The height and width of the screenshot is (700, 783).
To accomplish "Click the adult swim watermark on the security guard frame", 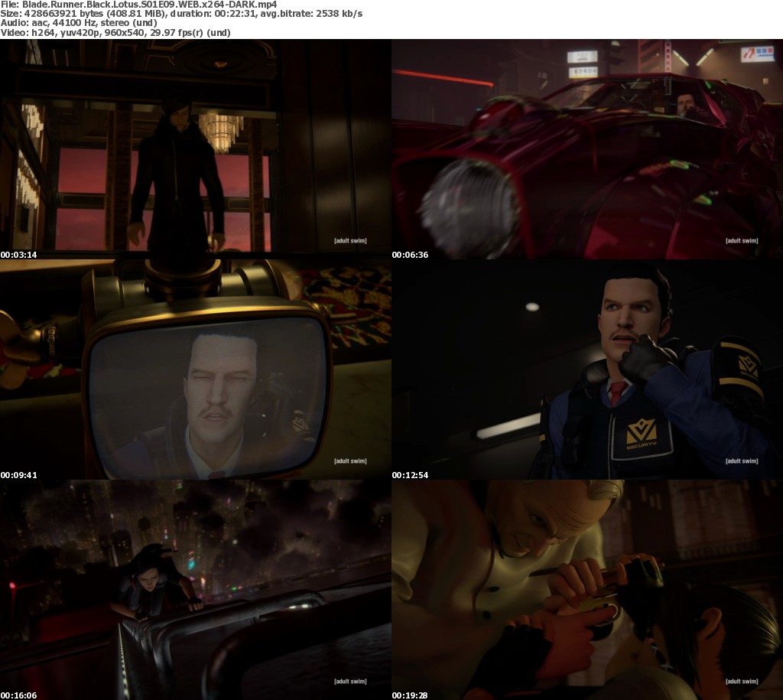I will [742, 461].
